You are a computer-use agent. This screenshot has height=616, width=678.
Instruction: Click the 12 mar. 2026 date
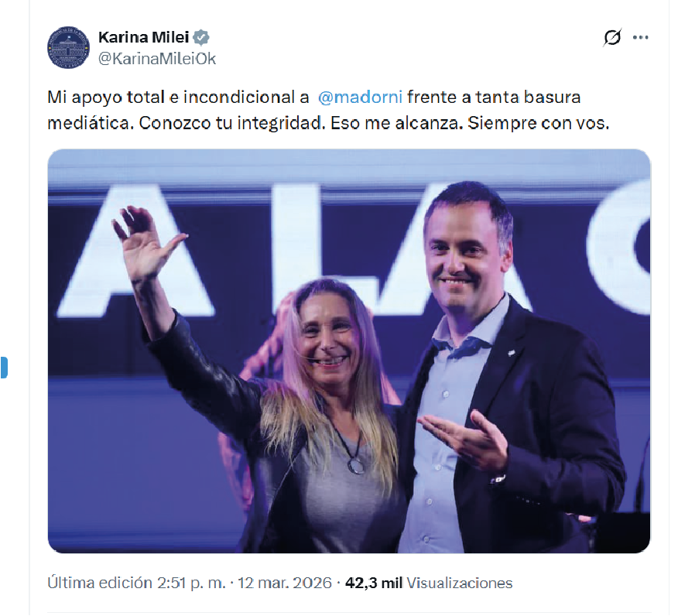[x=285, y=583]
